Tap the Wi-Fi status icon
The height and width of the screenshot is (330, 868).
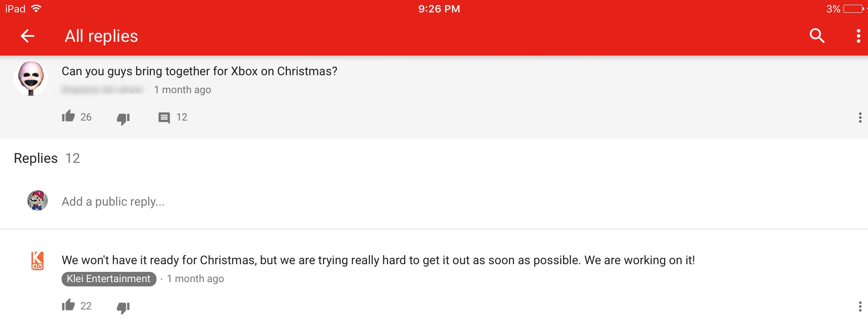pos(37,9)
